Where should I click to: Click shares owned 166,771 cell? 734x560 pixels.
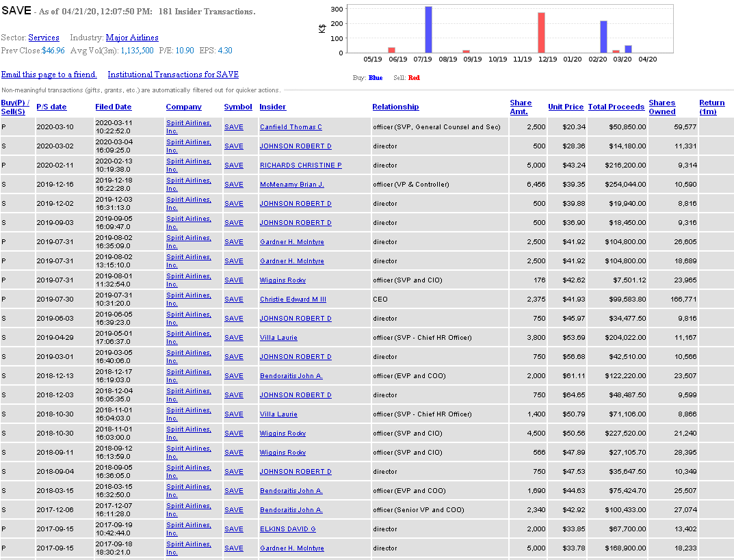(x=673, y=299)
